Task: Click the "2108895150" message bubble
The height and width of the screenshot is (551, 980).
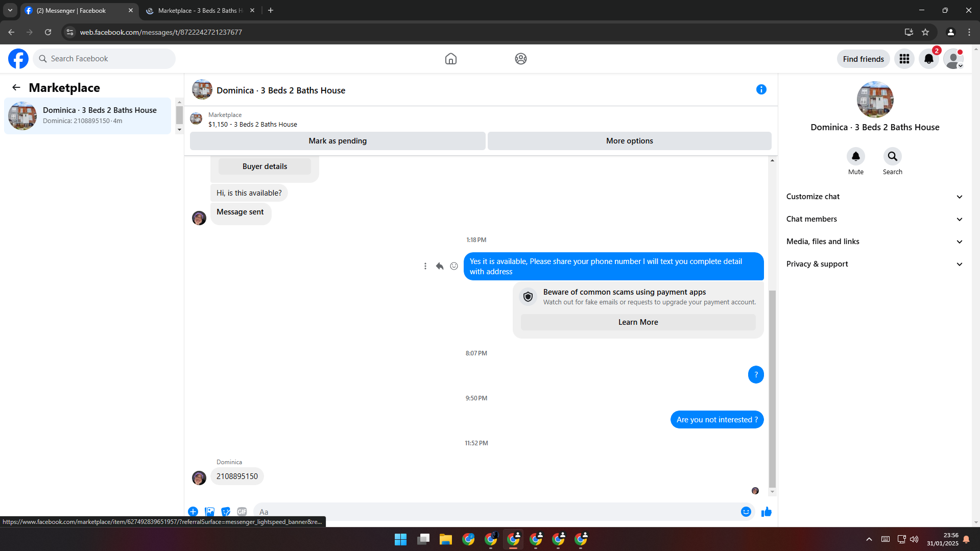Action: point(237,476)
